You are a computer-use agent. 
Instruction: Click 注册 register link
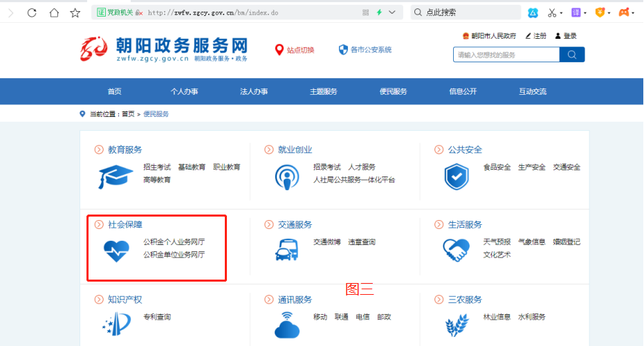tap(536, 36)
